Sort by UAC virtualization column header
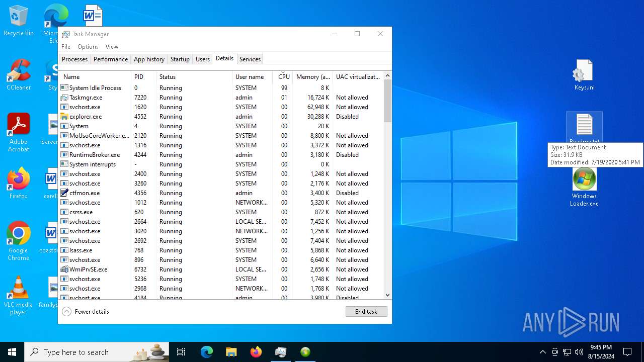The height and width of the screenshot is (362, 644). (x=358, y=77)
